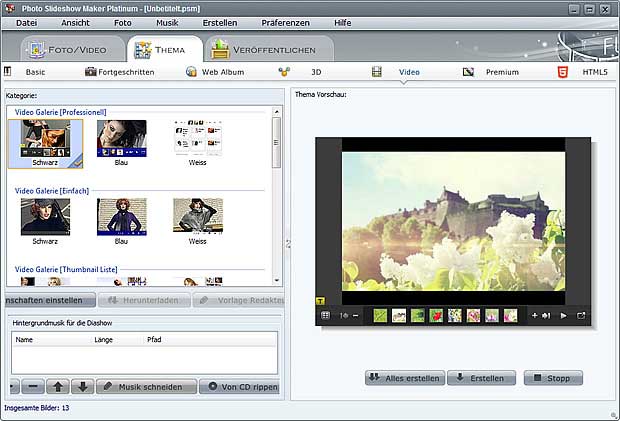Click Video Galerie [Thumbnail Liste] heading
The width and height of the screenshot is (620, 421).
click(66, 270)
